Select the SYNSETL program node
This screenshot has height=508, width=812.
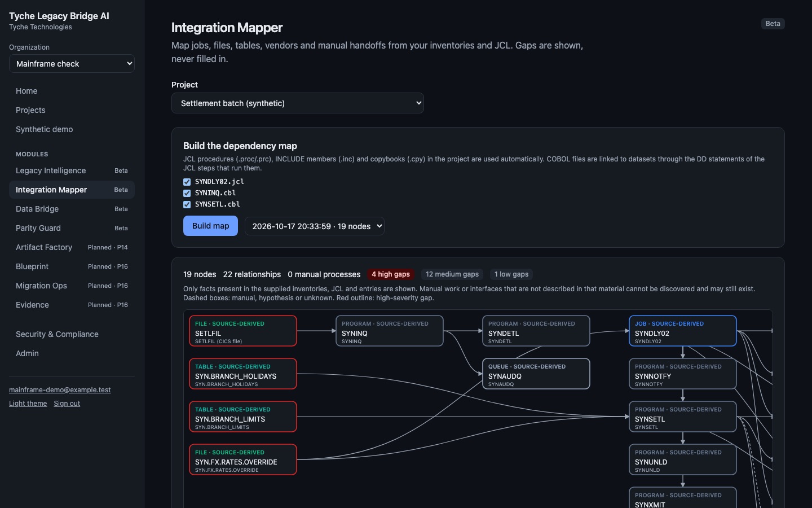[x=683, y=417]
